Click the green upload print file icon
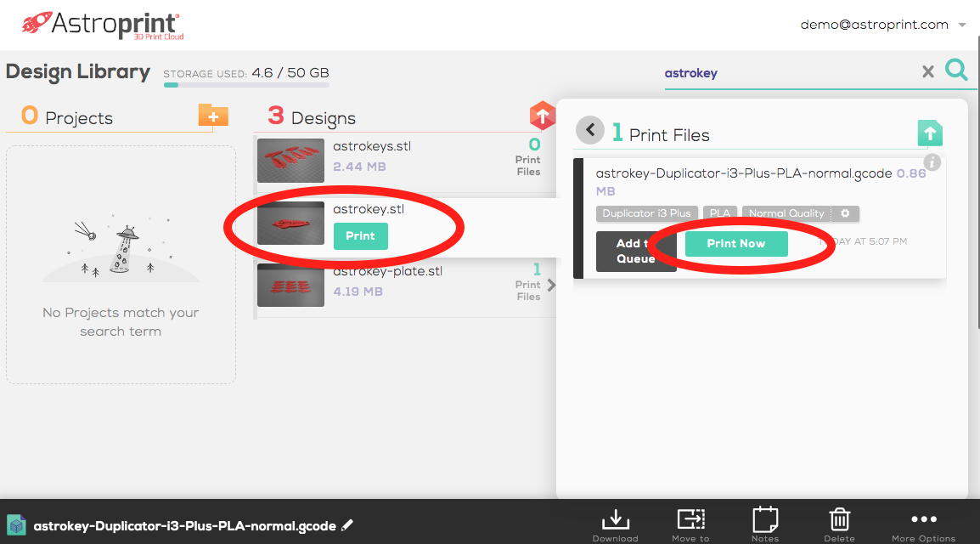 [x=930, y=133]
